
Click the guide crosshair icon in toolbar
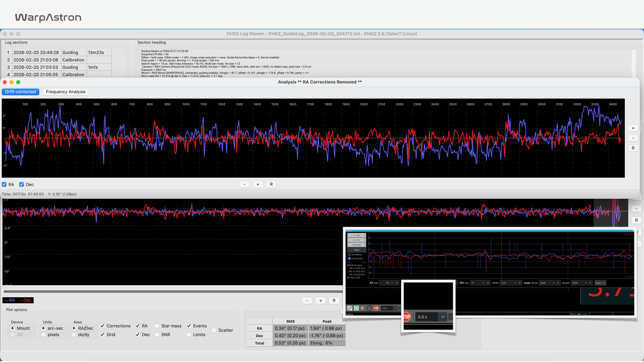click(369, 308)
